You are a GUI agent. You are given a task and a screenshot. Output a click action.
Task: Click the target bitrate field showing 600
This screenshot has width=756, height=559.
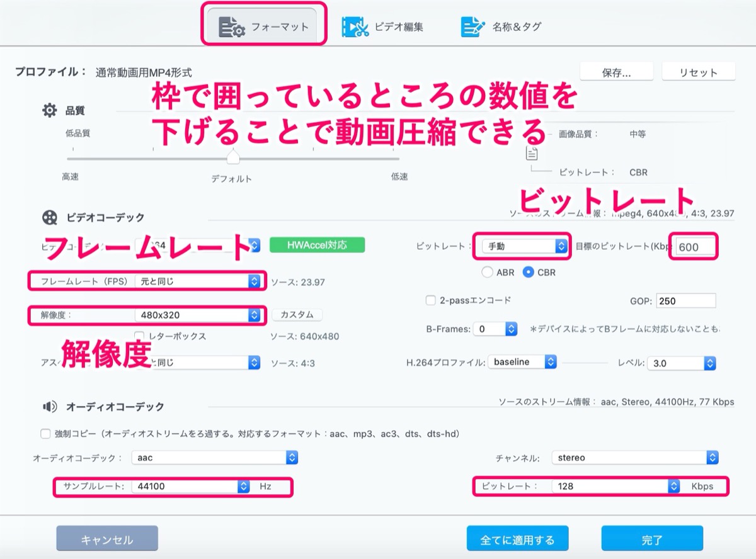tap(696, 247)
